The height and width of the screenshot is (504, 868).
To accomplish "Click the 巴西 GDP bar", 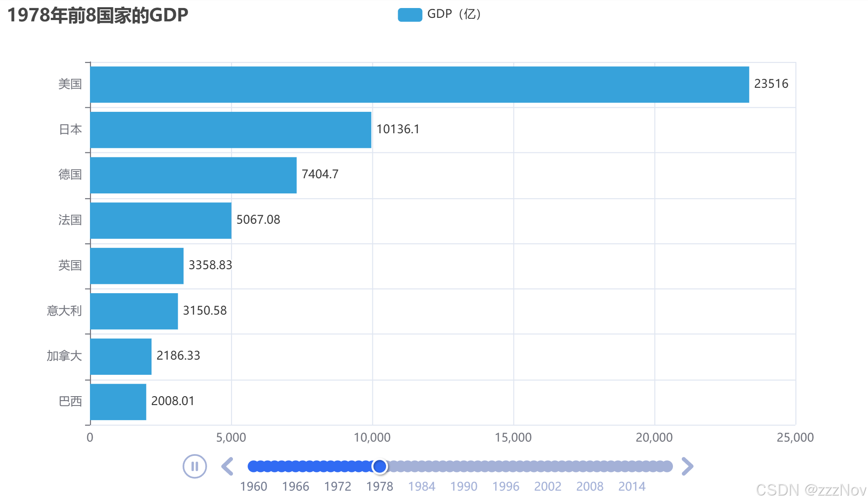I will pyautogui.click(x=118, y=402).
